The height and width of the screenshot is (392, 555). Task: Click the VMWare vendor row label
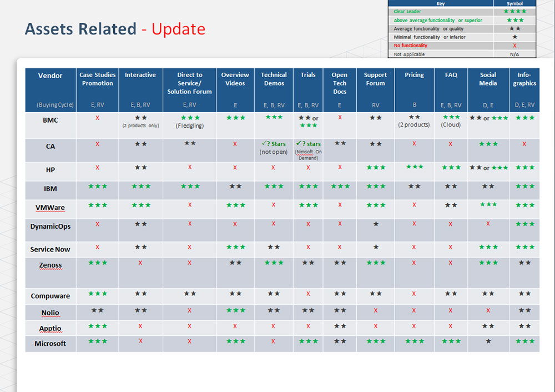pos(51,208)
